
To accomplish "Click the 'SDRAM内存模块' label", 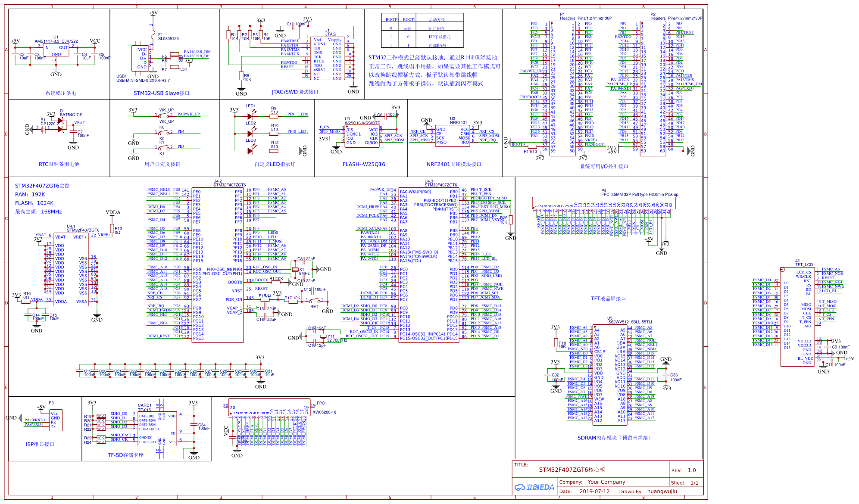I will click(x=597, y=438).
